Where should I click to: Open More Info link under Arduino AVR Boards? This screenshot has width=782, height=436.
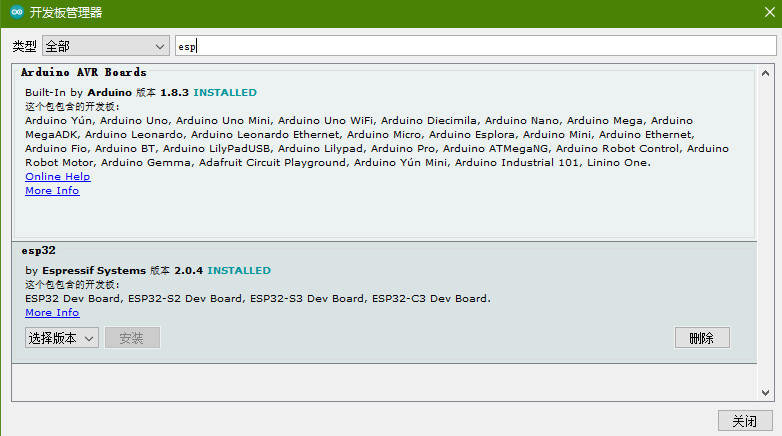pyautogui.click(x=52, y=191)
